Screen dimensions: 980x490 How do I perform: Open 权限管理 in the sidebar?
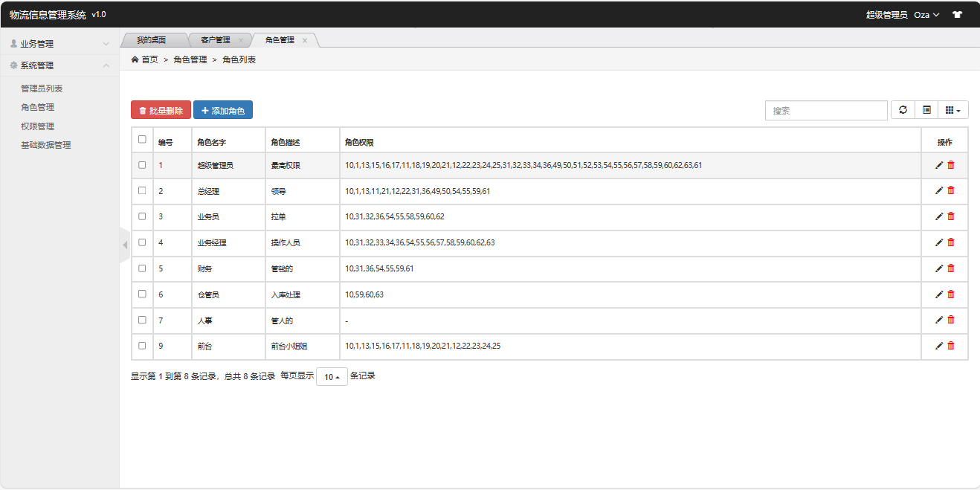click(37, 126)
